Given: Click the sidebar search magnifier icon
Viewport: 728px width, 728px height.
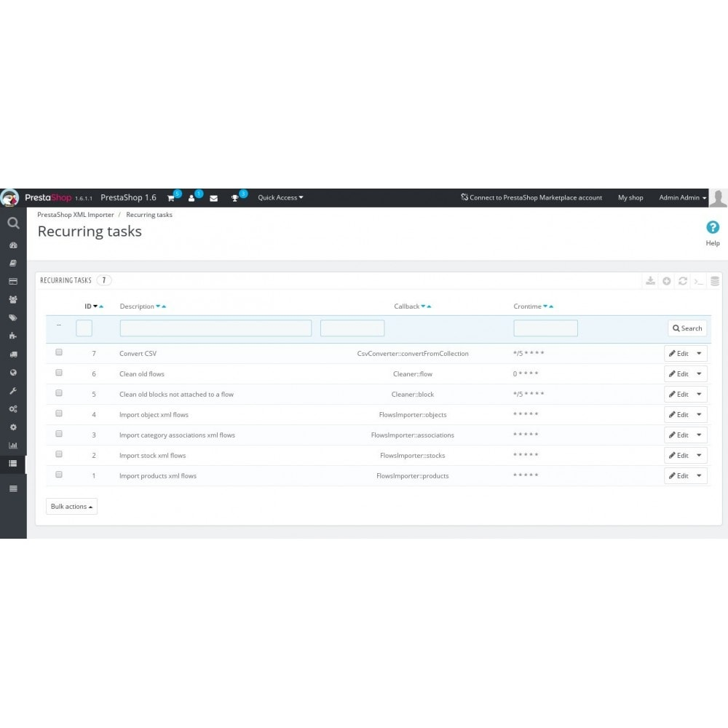Looking at the screenshot, I should point(13,223).
